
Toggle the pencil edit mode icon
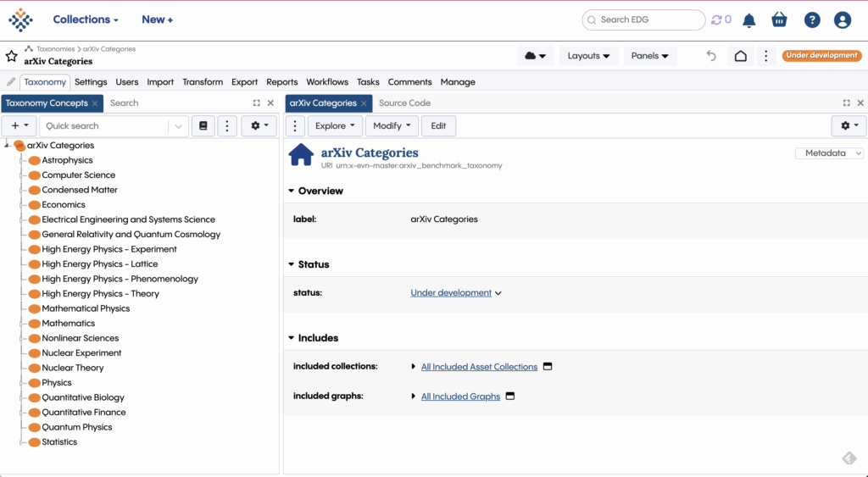(x=11, y=82)
